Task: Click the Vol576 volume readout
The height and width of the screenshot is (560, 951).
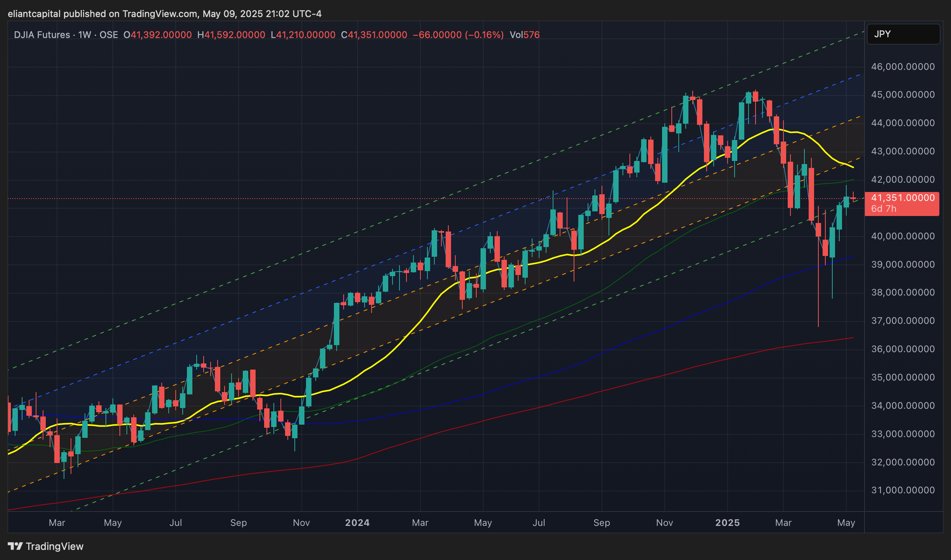Action: [524, 35]
